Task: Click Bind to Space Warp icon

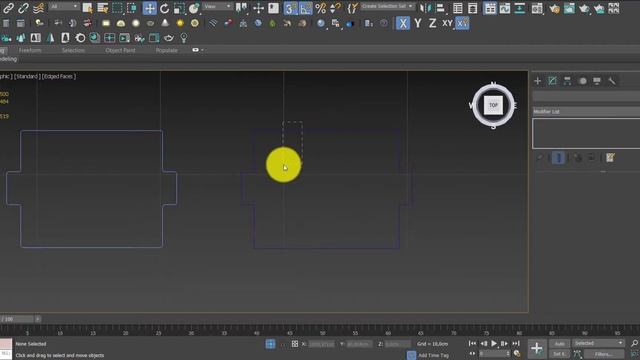Action: [x=38, y=8]
